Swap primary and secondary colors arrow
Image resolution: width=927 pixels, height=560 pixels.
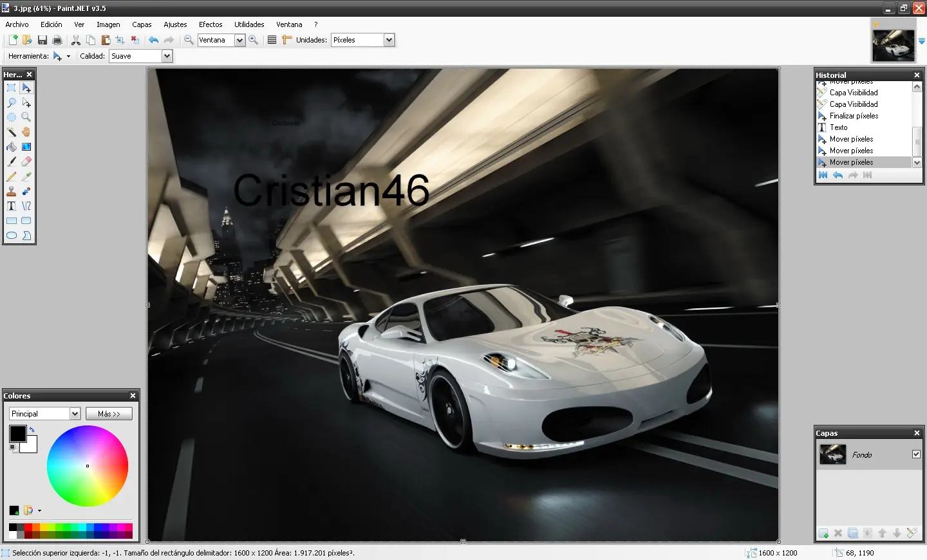32,429
